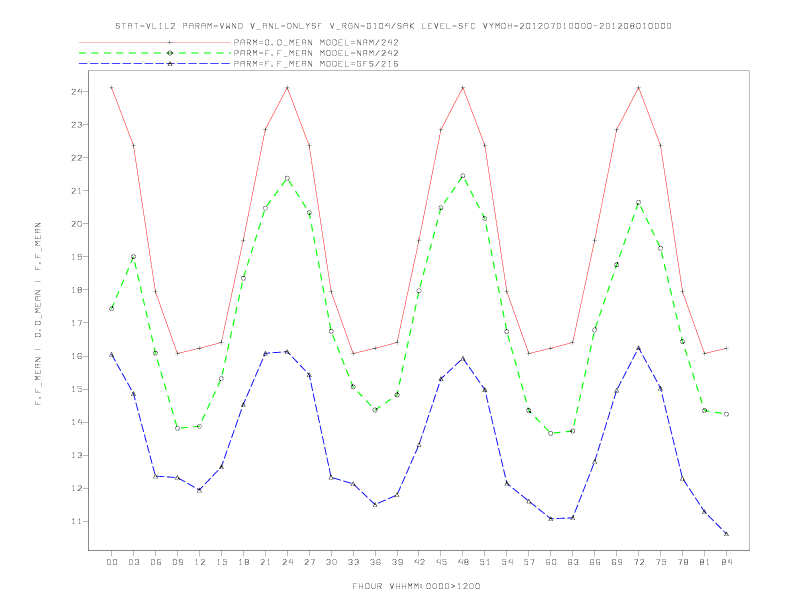The width and height of the screenshot is (792, 612).
Task: Click the blue triangle marker at hour 00
Action: 112,354
